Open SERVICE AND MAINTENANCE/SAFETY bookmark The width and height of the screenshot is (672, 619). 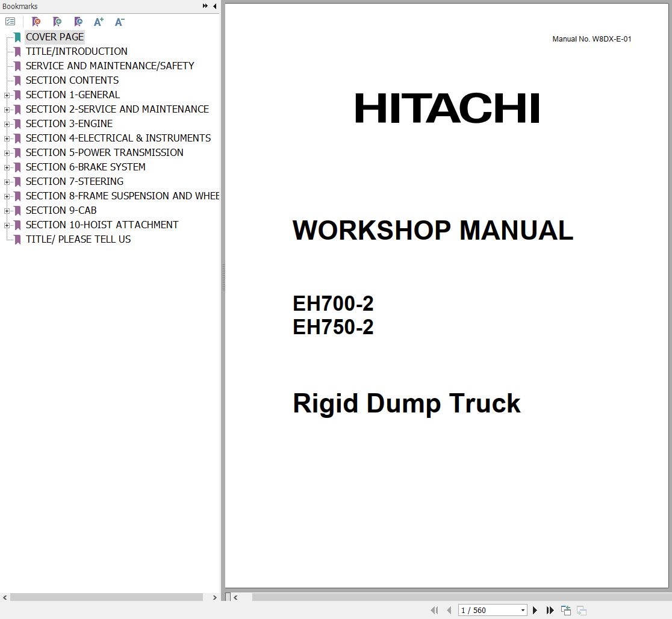point(110,66)
